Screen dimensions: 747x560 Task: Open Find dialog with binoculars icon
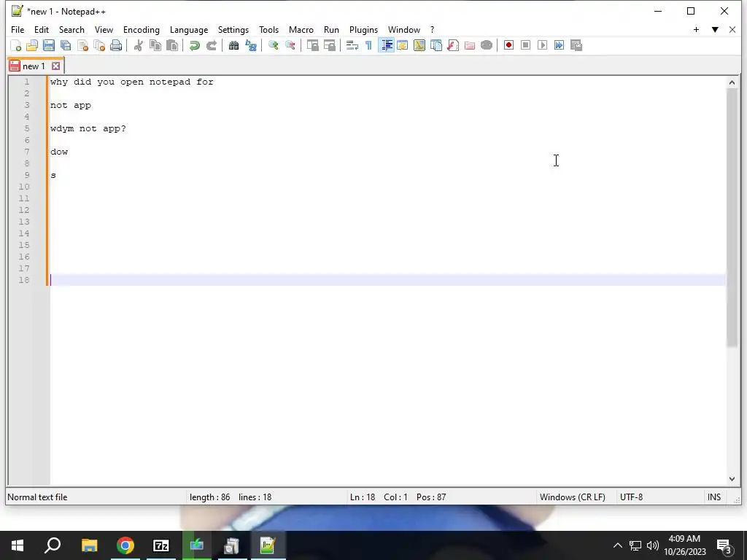[x=233, y=45]
